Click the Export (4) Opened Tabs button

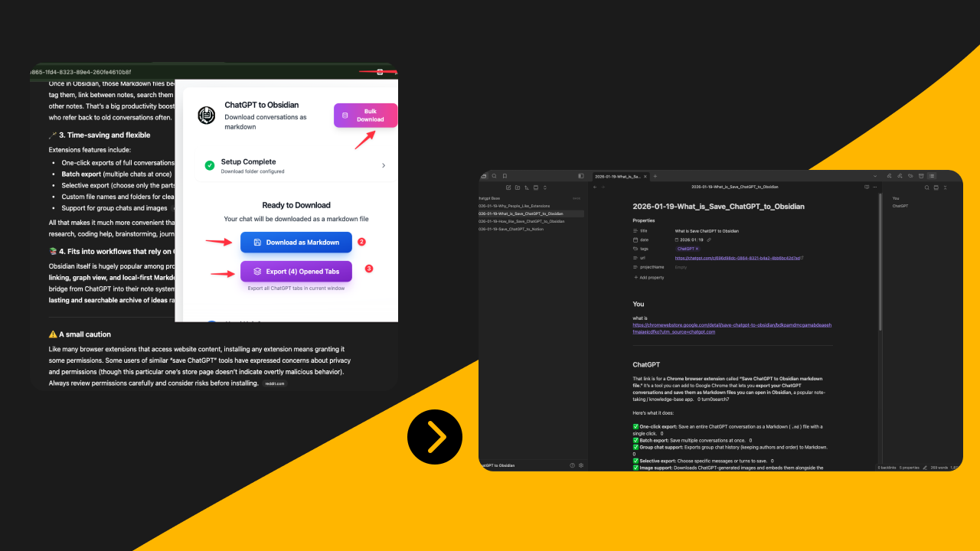[x=296, y=271]
